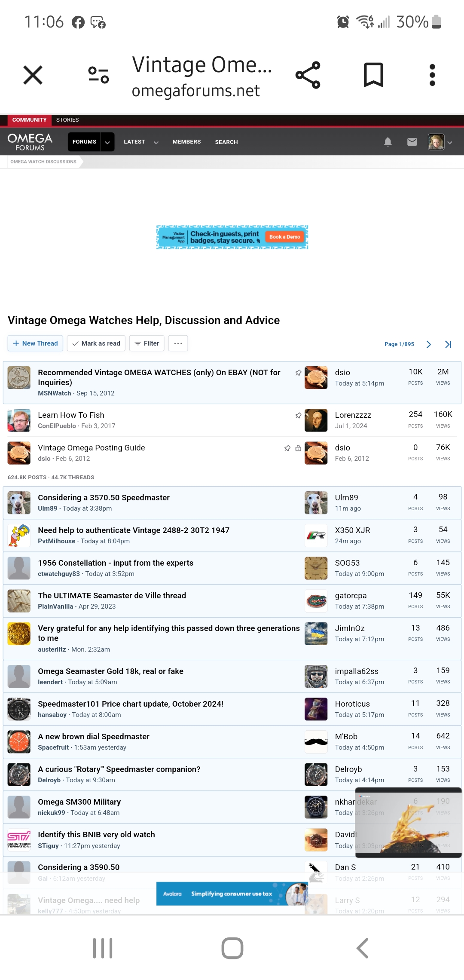Open user profile avatar menu
This screenshot has width=464, height=980.
tap(436, 142)
